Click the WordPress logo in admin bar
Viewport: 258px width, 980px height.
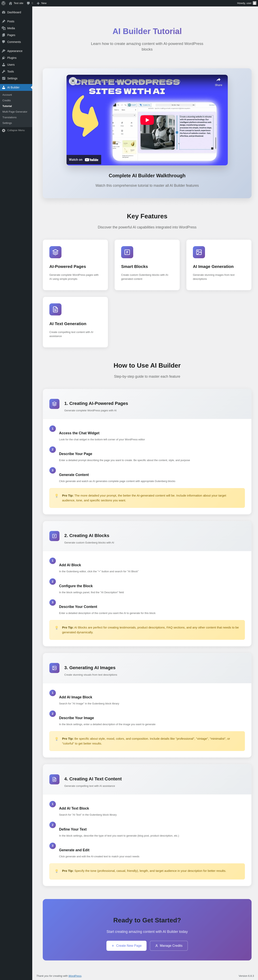point(3,3)
